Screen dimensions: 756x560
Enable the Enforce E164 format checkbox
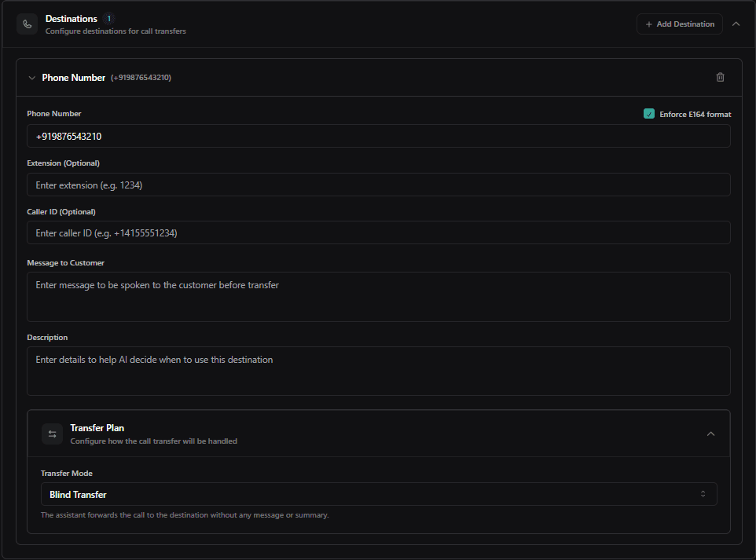click(649, 113)
